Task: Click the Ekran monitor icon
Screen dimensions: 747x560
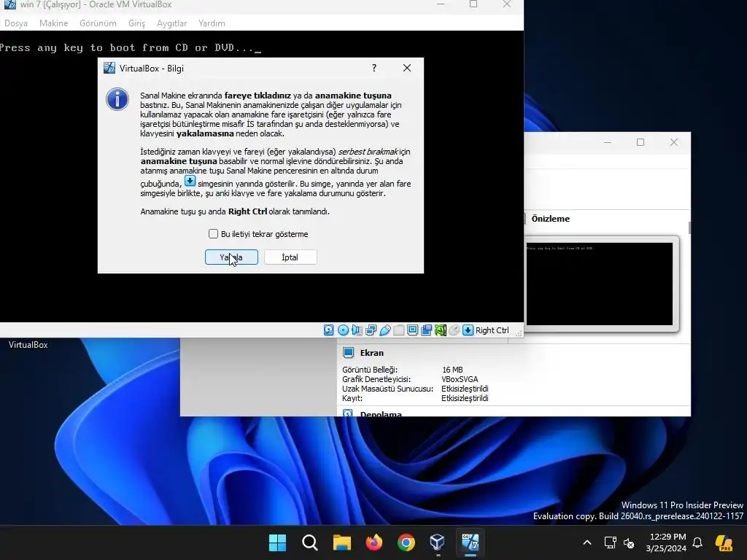Action: point(348,353)
